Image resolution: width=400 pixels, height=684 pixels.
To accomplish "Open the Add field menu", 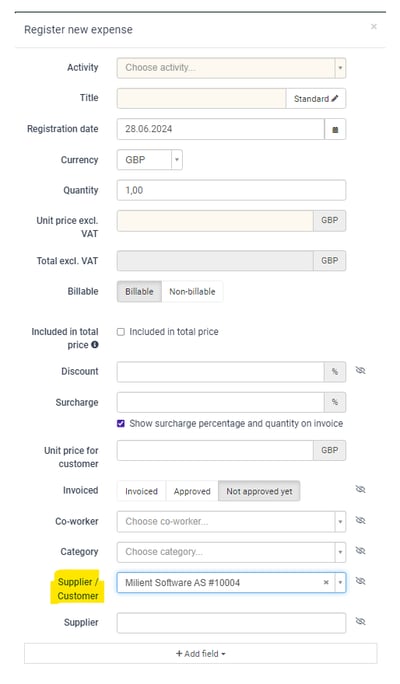I will 201,654.
